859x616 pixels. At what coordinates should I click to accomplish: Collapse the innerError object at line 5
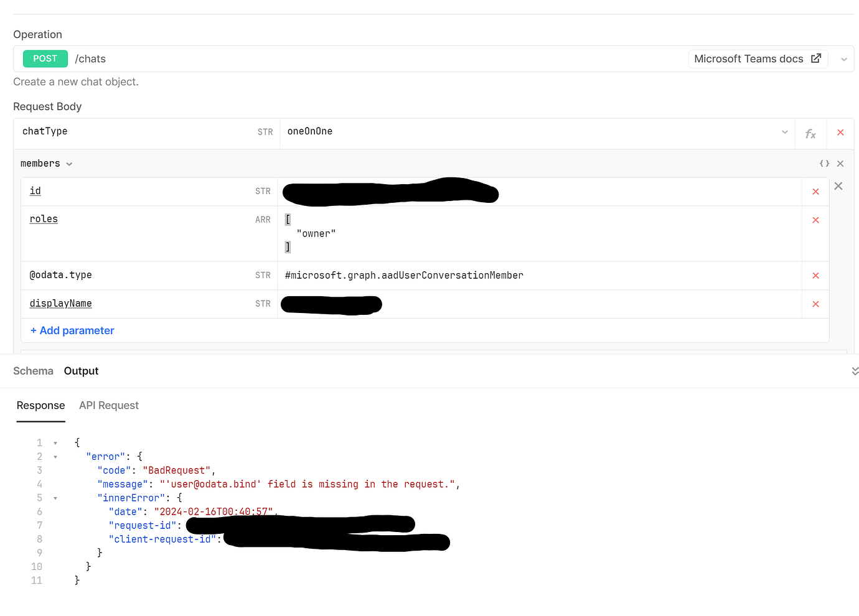(x=55, y=498)
